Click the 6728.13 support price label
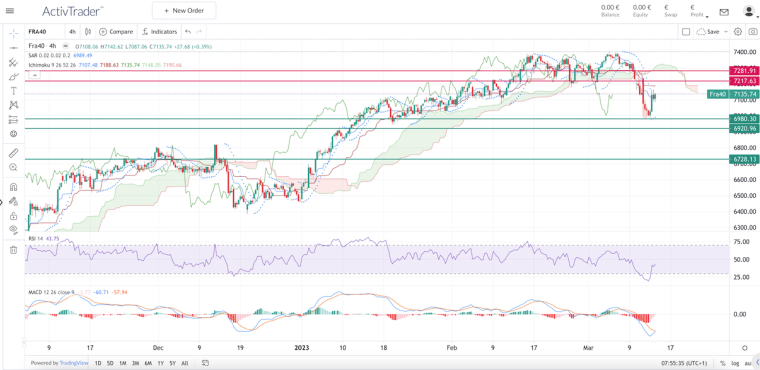Image resolution: width=760 pixels, height=370 pixels. coord(745,159)
